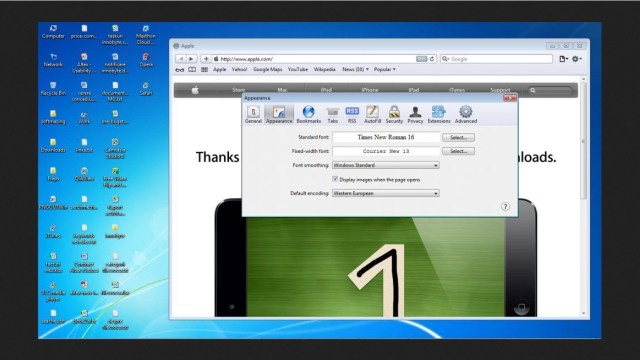This screenshot has height=360, width=640.
Task: Click the help question mark in Appearance dialog
Action: (x=505, y=206)
